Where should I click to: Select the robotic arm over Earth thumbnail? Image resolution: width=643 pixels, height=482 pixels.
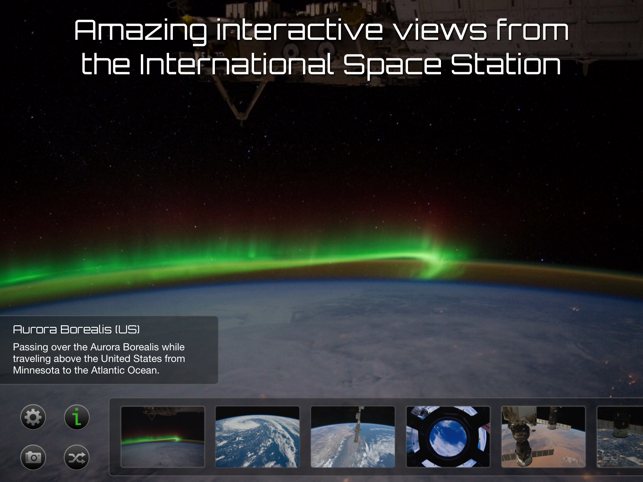pos(353,437)
